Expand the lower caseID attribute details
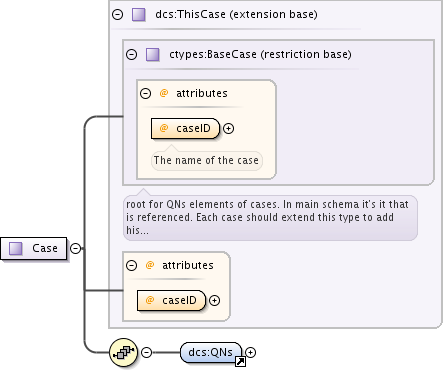The image size is (444, 372). coord(214,300)
